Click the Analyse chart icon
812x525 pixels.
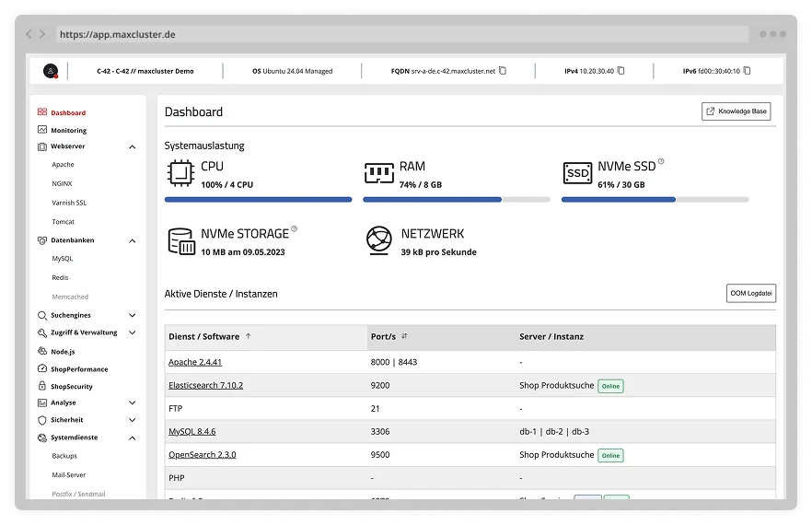point(42,402)
